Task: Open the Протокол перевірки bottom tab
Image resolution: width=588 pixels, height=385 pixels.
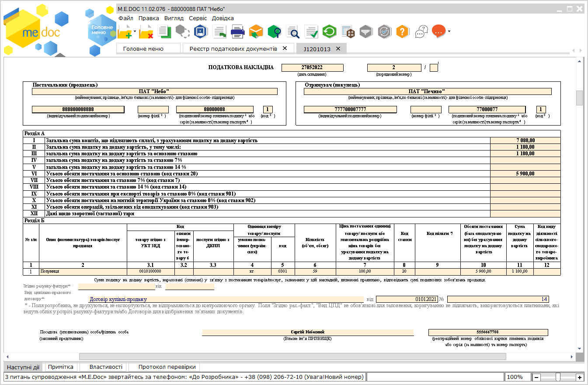Action: pos(167,367)
